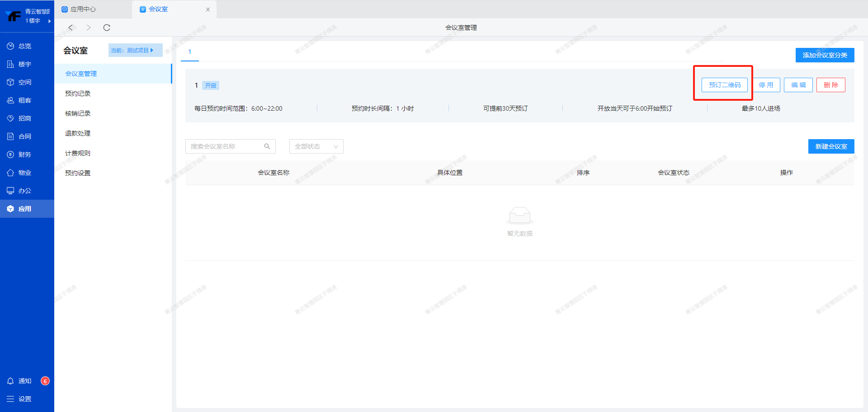Click the 新建会议室 button
Screen dimensions: 868x412
[x=831, y=146]
